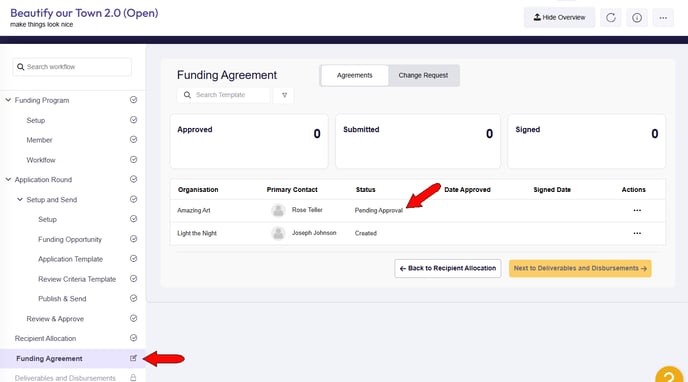Screen dimensions: 688x382
Task: Click Pending Approval status text
Action: click(379, 211)
